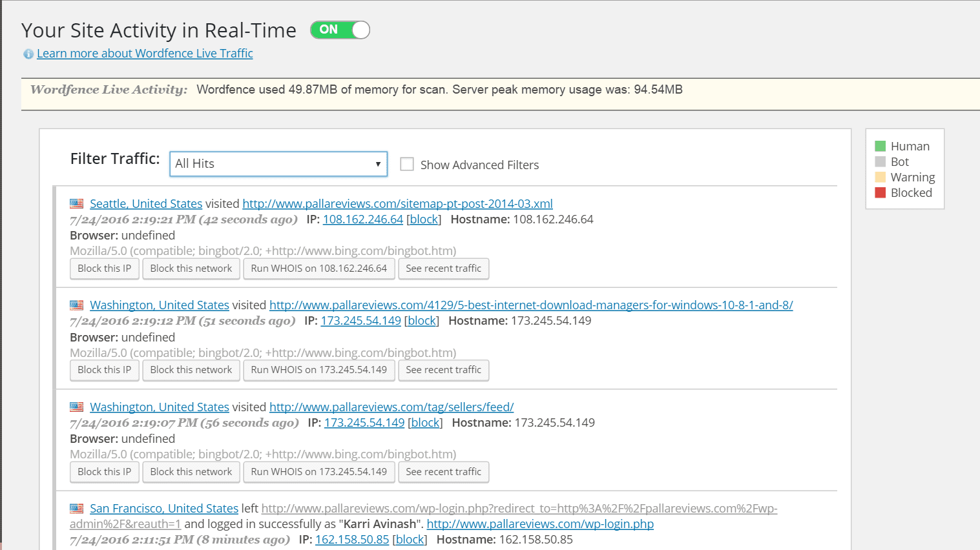Click IP address 108.162.246.64 link

[363, 219]
